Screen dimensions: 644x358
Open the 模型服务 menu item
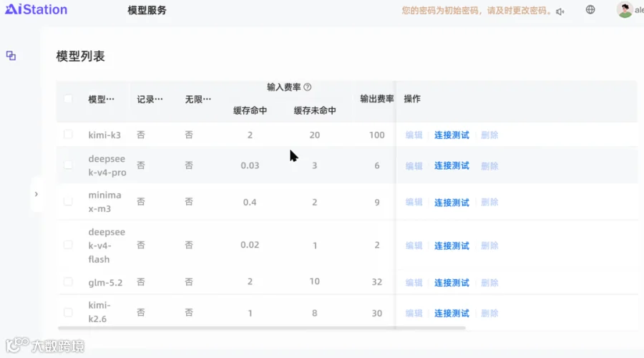point(147,10)
